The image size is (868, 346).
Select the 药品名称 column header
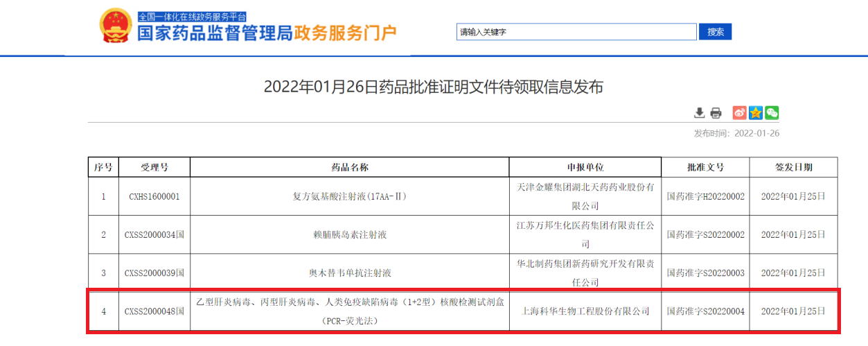pos(349,167)
